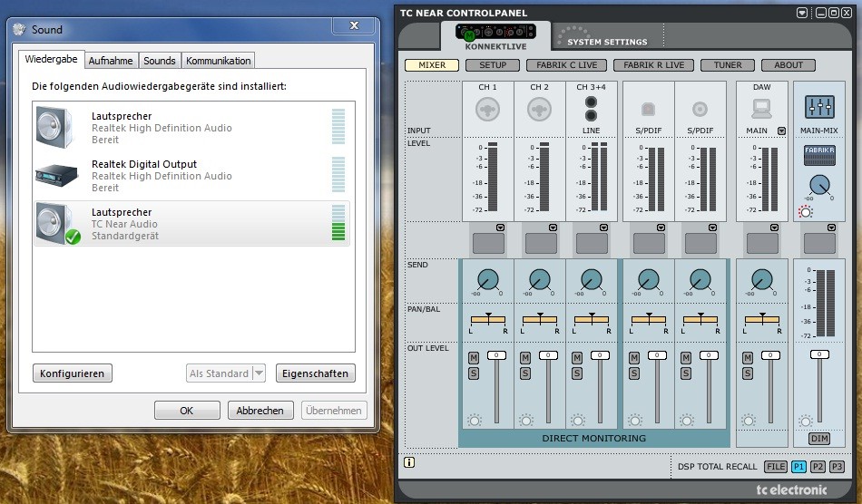Screen dimensions: 862x504
Task: Open MAIN-MIX insert dropdown arrow
Action: [831, 228]
